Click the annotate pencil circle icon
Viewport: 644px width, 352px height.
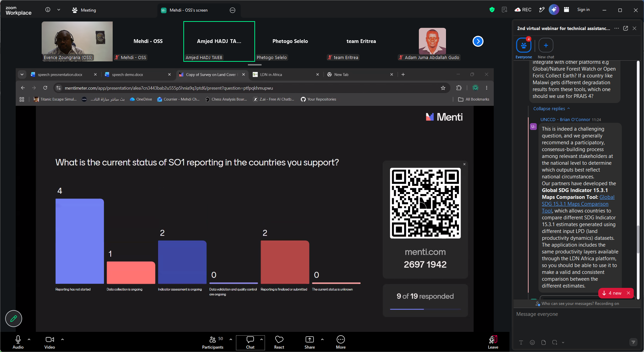(14, 319)
